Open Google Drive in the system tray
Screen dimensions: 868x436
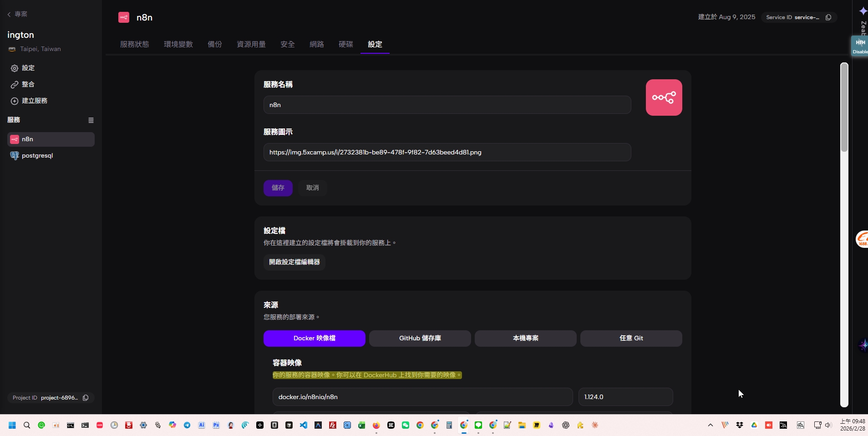coord(754,425)
